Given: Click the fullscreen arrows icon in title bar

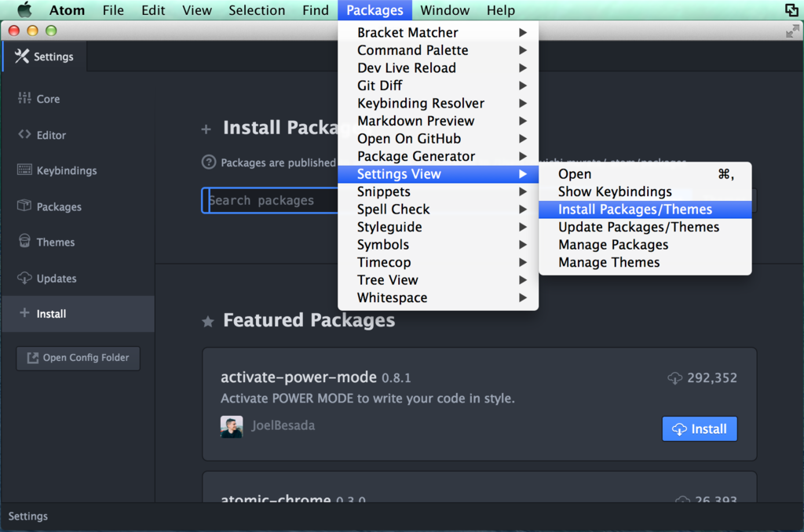Looking at the screenshot, I should [x=792, y=31].
